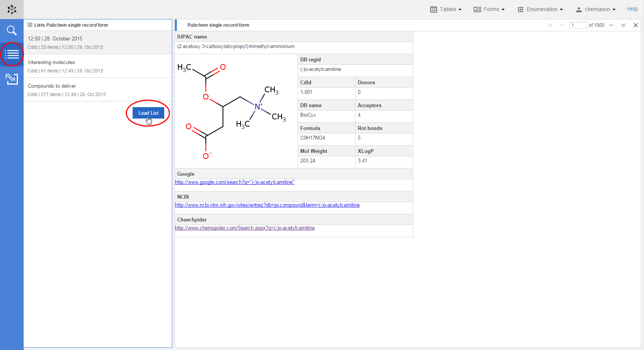Open the Google search link for acetylcarnitine
Screen dimensions: 644x350
click(x=234, y=182)
